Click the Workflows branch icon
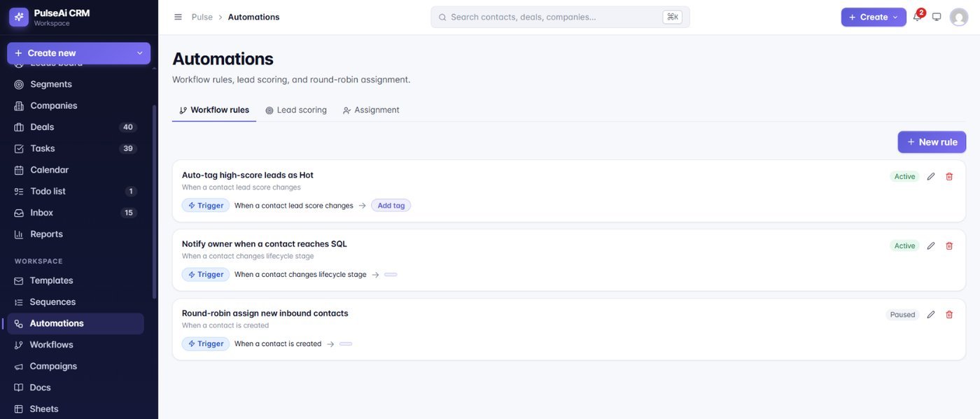Image resolution: width=980 pixels, height=419 pixels. point(19,345)
